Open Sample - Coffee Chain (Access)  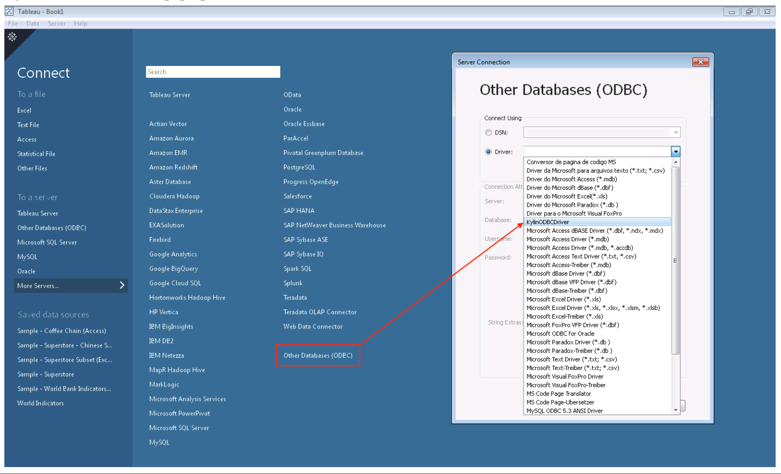point(62,331)
